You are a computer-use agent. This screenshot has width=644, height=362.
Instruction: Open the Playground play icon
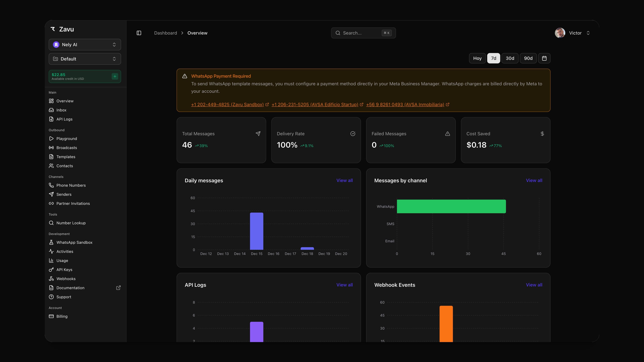[51, 139]
